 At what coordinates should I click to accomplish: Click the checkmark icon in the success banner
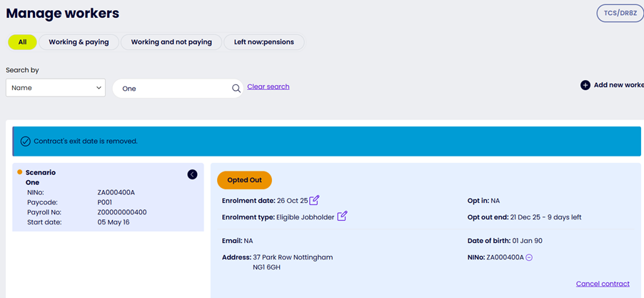(26, 141)
